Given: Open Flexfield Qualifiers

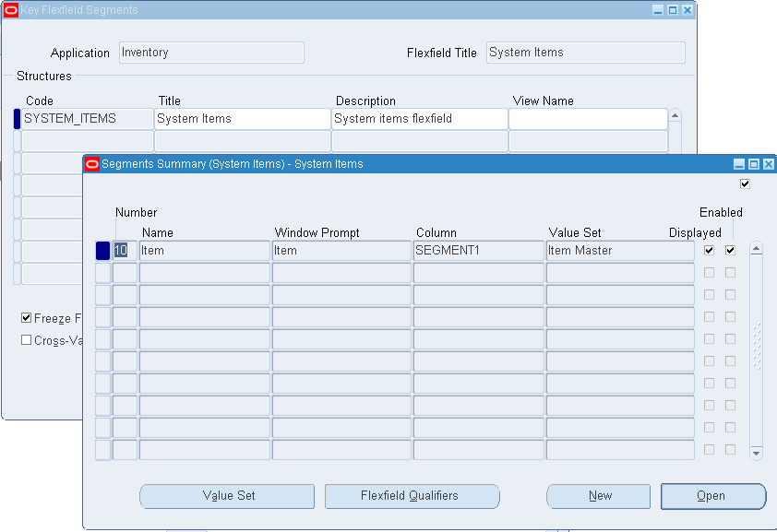Looking at the screenshot, I should point(412,496).
